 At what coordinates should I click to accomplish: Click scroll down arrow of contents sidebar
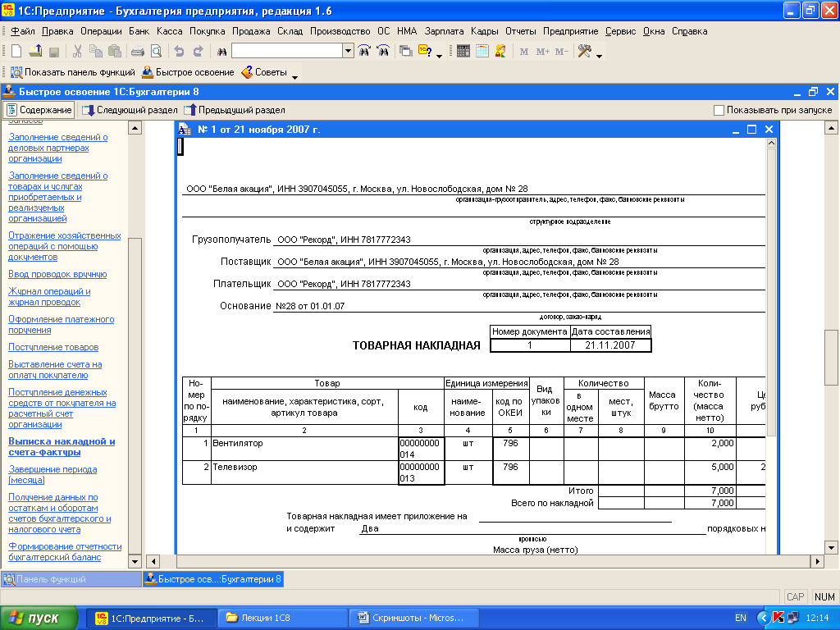(x=135, y=561)
